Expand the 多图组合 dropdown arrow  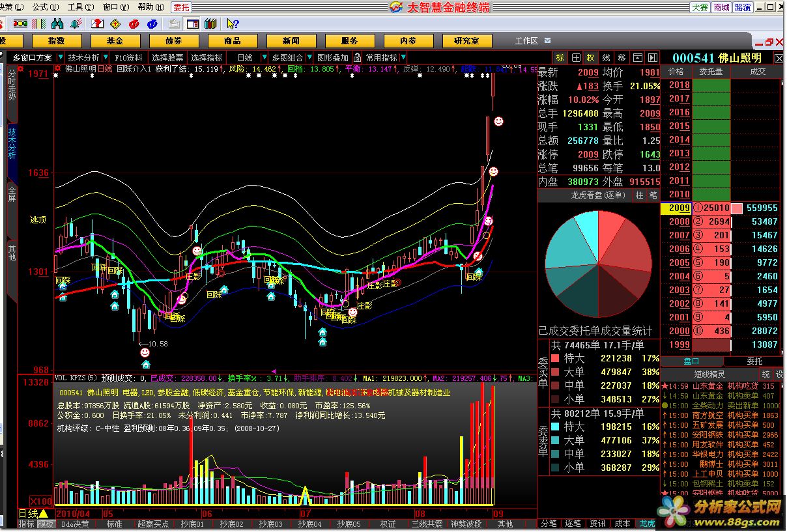309,57
